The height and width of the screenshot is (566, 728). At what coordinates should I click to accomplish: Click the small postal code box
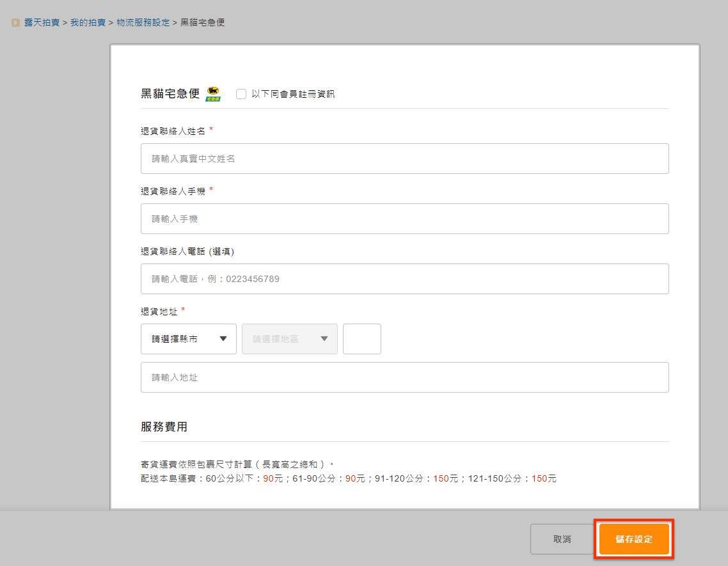click(x=361, y=339)
